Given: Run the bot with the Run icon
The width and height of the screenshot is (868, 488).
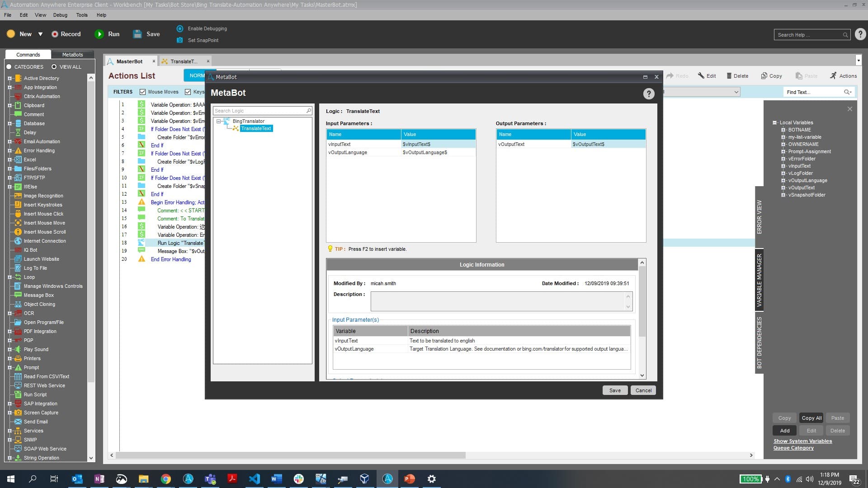Looking at the screenshot, I should [x=99, y=34].
